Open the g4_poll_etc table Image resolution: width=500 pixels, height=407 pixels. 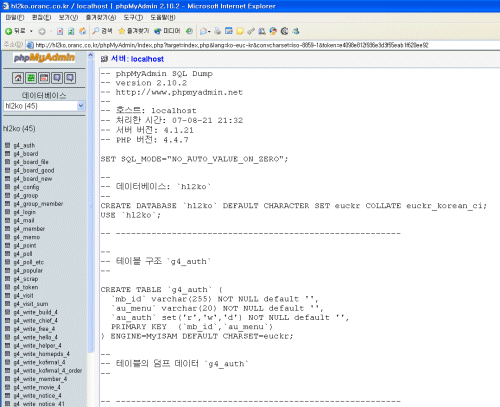pos(29,262)
